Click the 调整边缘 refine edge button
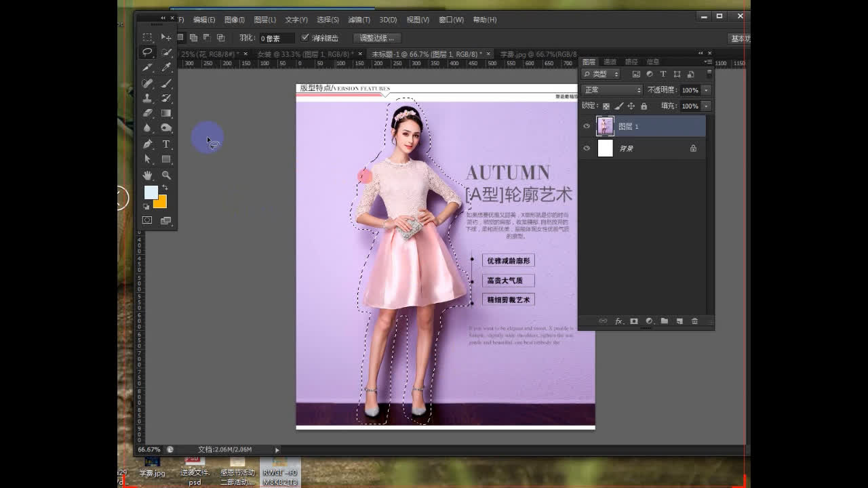The image size is (868, 488). [377, 38]
